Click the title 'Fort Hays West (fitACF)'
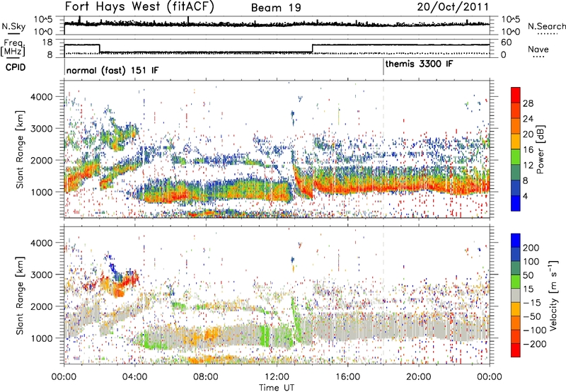Image resolution: width=566 pixels, height=392 pixels. coord(139,7)
